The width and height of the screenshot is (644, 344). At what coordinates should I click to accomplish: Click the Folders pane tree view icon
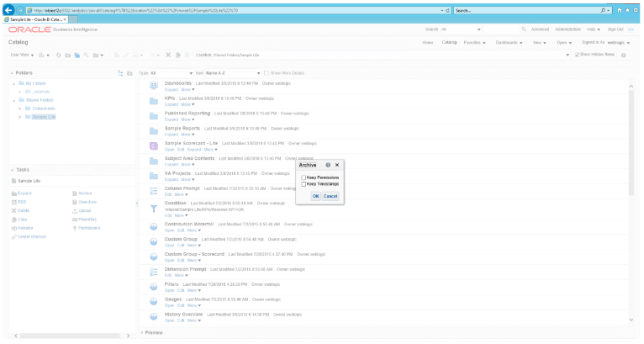coord(120,73)
